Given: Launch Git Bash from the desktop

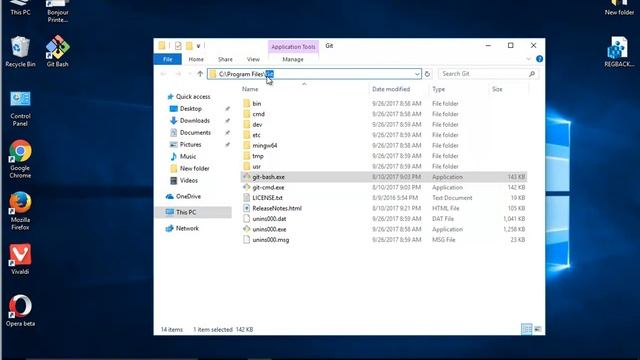Looking at the screenshot, I should click(58, 51).
